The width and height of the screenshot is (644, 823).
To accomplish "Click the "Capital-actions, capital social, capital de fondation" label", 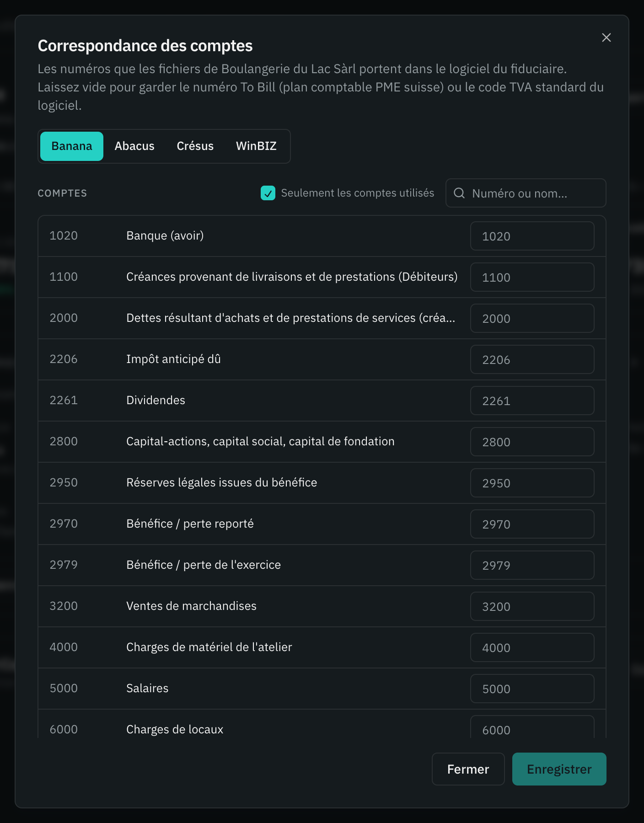I will 260,441.
